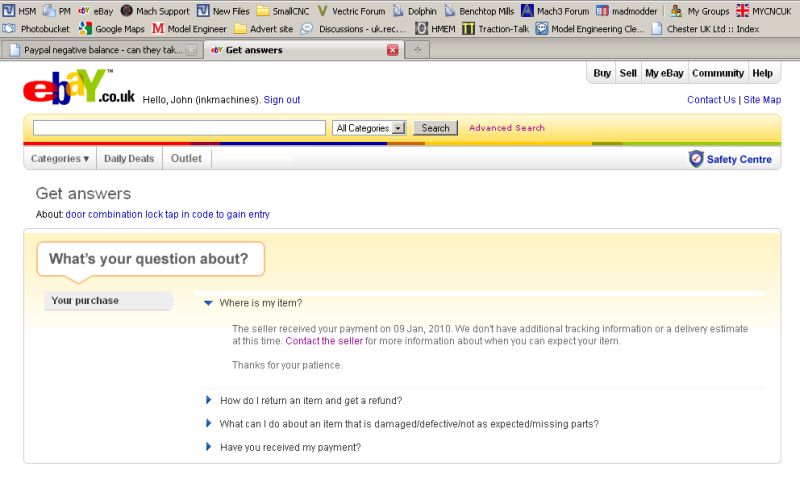The image size is (800, 504).
Task: Open the Sell menu
Action: click(x=628, y=73)
